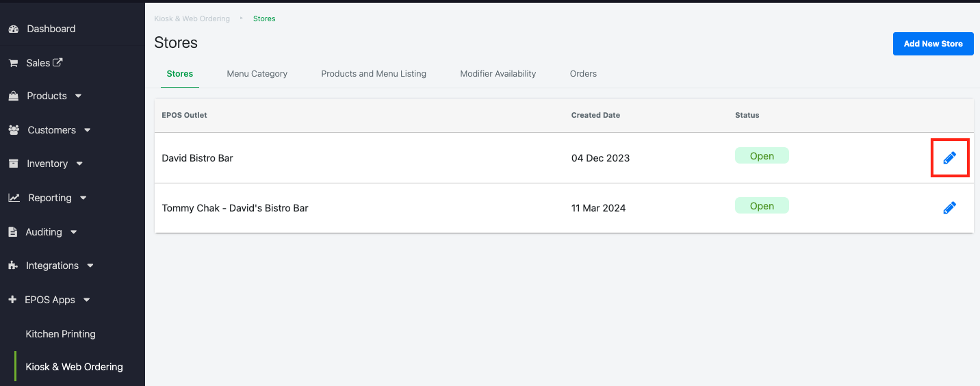Click the Reporting chart icon

click(14, 198)
